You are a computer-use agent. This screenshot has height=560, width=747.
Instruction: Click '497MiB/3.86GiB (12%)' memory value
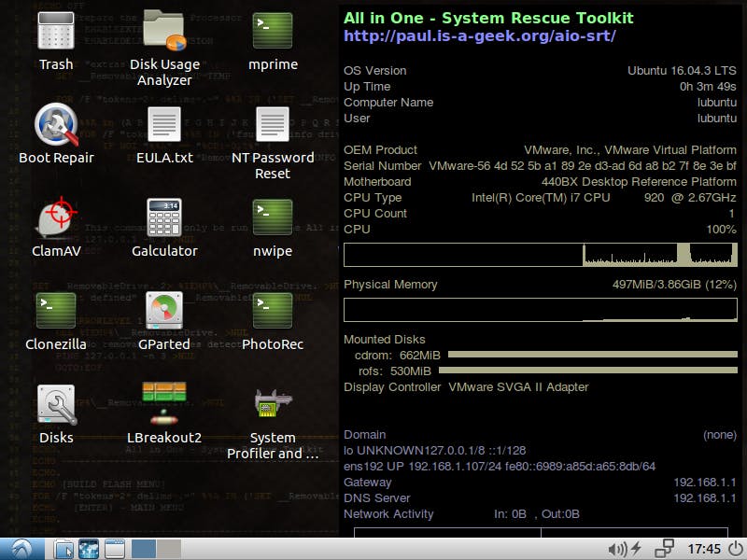point(674,285)
